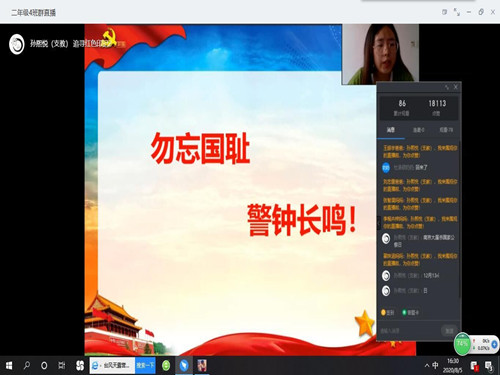Click the 搜索一下 search button
The image size is (500, 375).
tap(145, 366)
